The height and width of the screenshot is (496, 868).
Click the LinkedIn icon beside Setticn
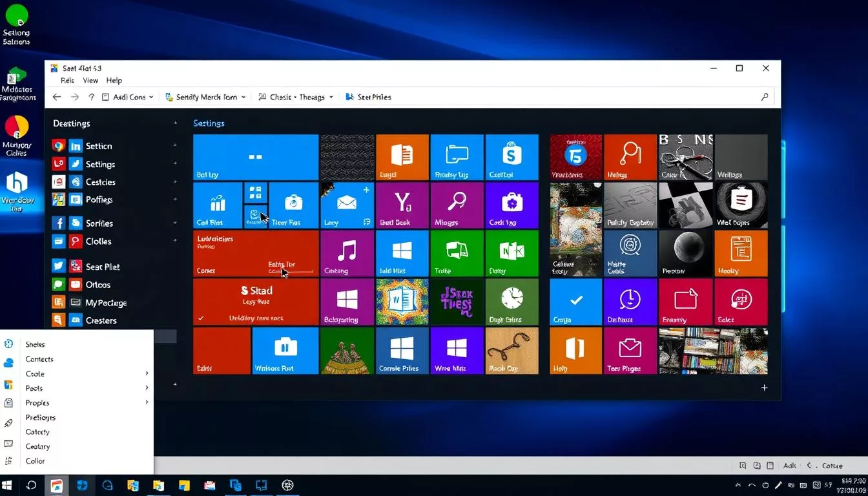pyautogui.click(x=76, y=146)
